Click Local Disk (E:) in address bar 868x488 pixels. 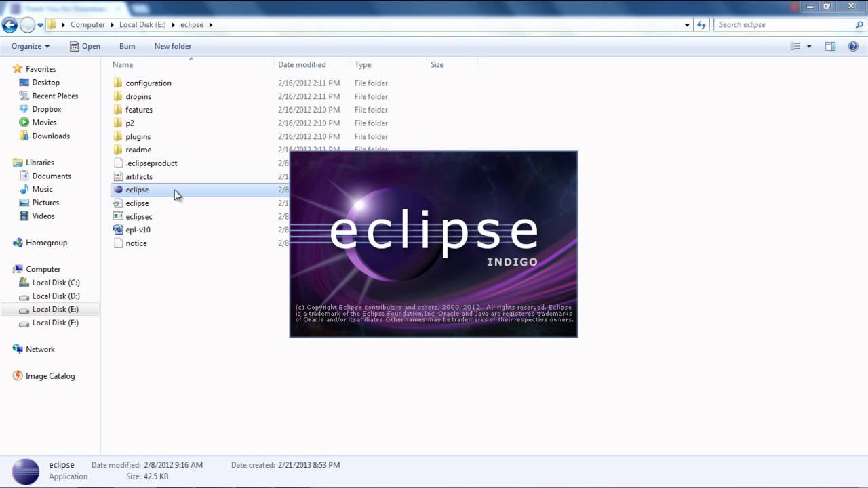[x=142, y=24]
